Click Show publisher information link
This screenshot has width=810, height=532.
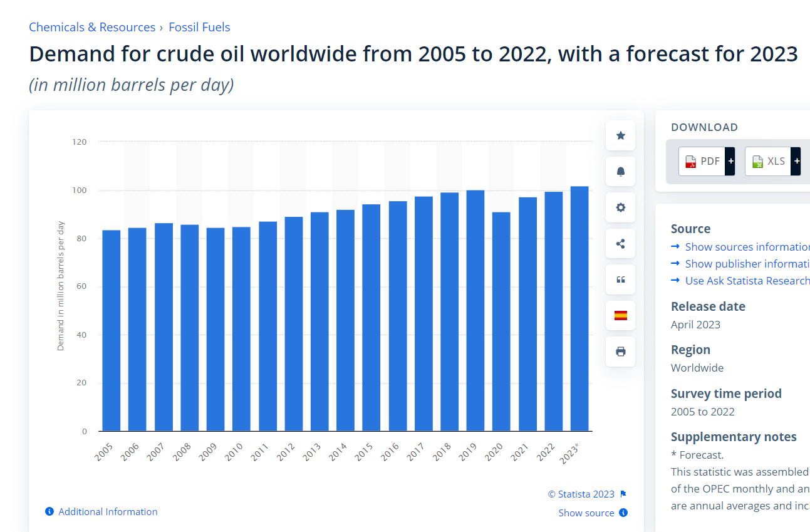click(747, 264)
